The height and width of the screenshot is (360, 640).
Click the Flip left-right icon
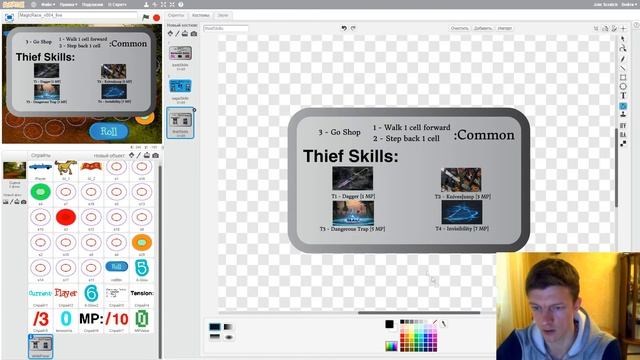605,28
